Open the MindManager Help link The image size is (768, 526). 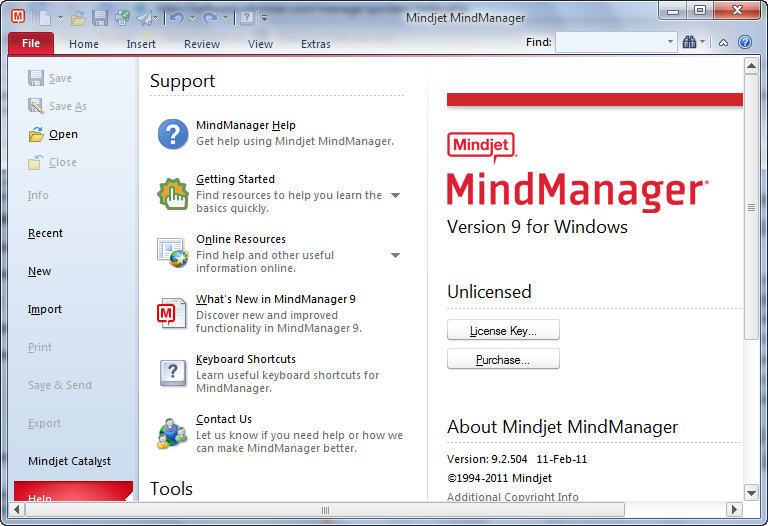pos(246,125)
